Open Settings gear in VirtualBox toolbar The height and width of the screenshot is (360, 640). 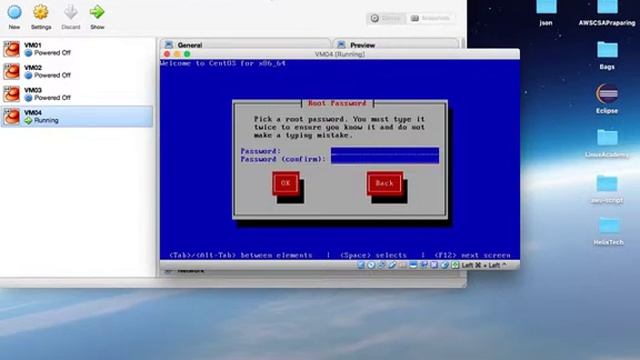[41, 12]
